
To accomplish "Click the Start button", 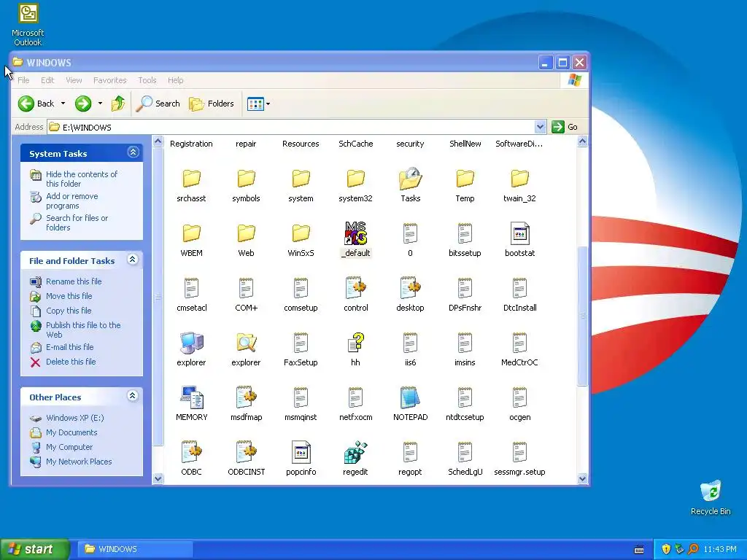I will pyautogui.click(x=35, y=549).
